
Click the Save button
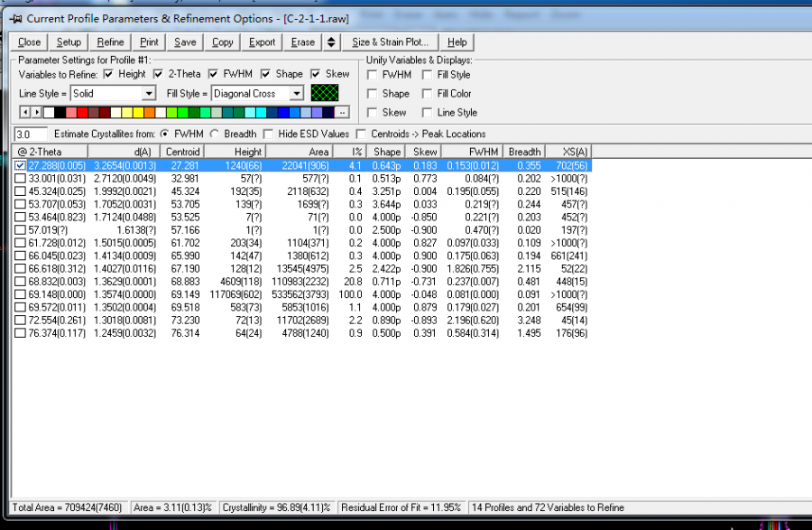pos(185,42)
